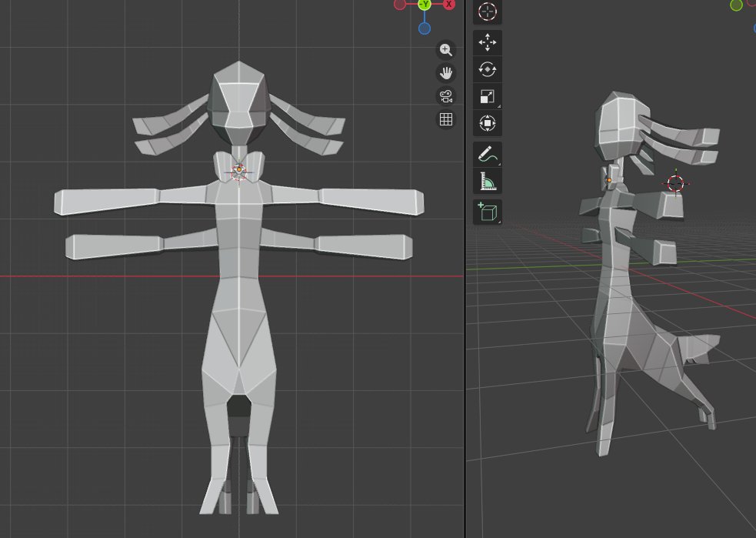Click the green -Y axis on navigation gizmo
756x538 pixels.
425,4
